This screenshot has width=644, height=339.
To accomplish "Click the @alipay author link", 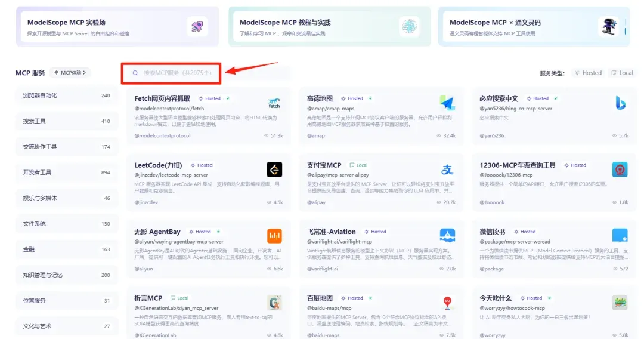I will [316, 202].
